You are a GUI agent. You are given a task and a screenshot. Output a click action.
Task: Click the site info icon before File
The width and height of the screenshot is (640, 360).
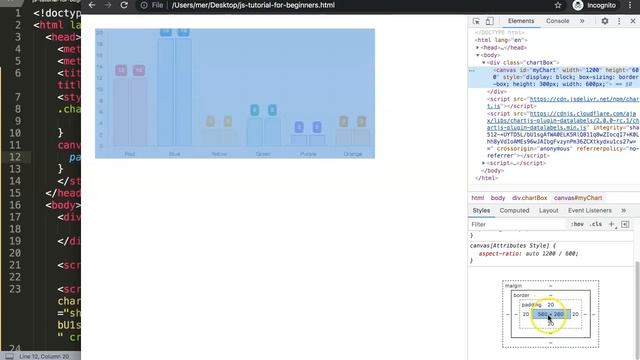(144, 5)
